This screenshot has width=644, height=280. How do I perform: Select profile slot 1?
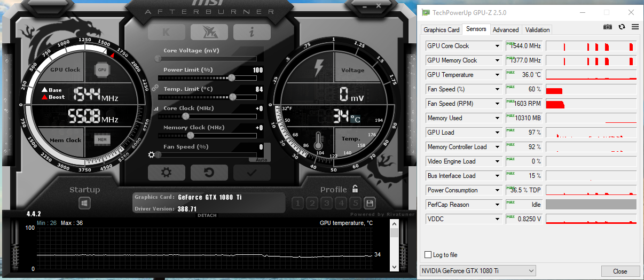pos(298,203)
